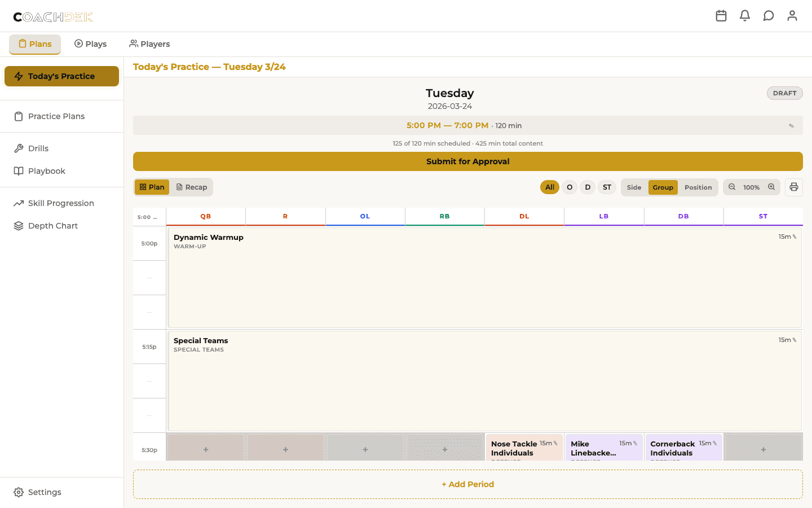Click the 100% zoom level indicator
The height and width of the screenshot is (508, 812).
tap(752, 187)
